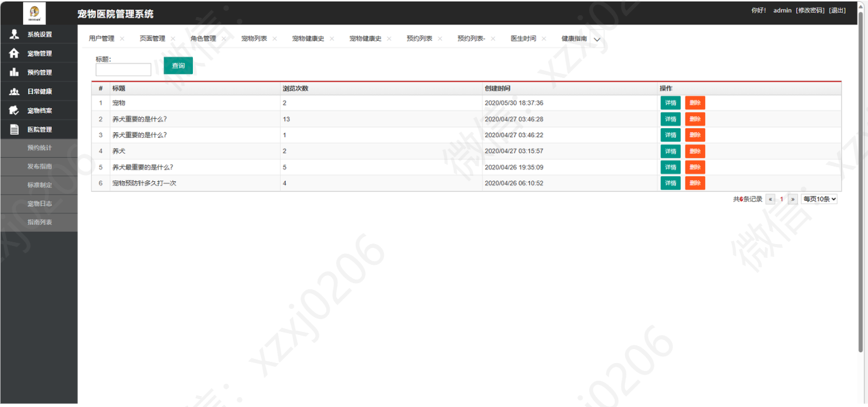868x407 pixels.
Task: Click the admin username in header
Action: pyautogui.click(x=782, y=10)
